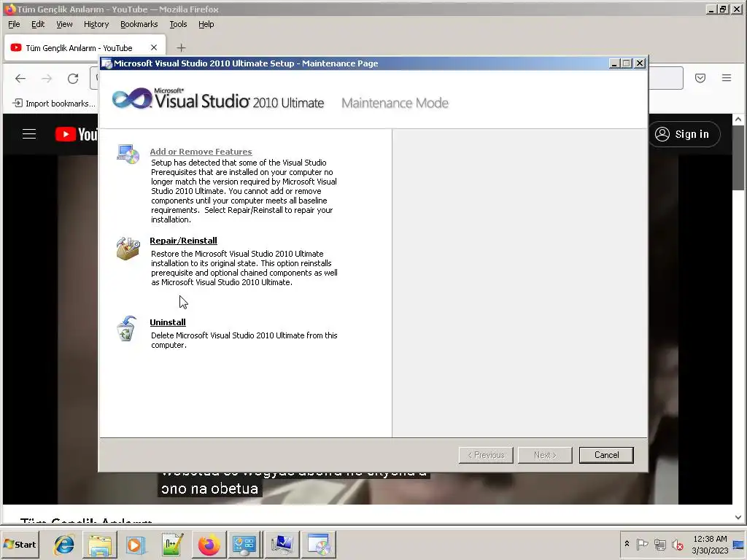The height and width of the screenshot is (560, 747).
Task: Close the Visual Studio Setup window
Action: (x=640, y=63)
